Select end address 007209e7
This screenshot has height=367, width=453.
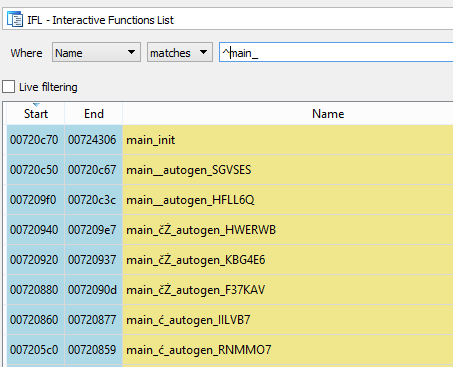coord(94,230)
